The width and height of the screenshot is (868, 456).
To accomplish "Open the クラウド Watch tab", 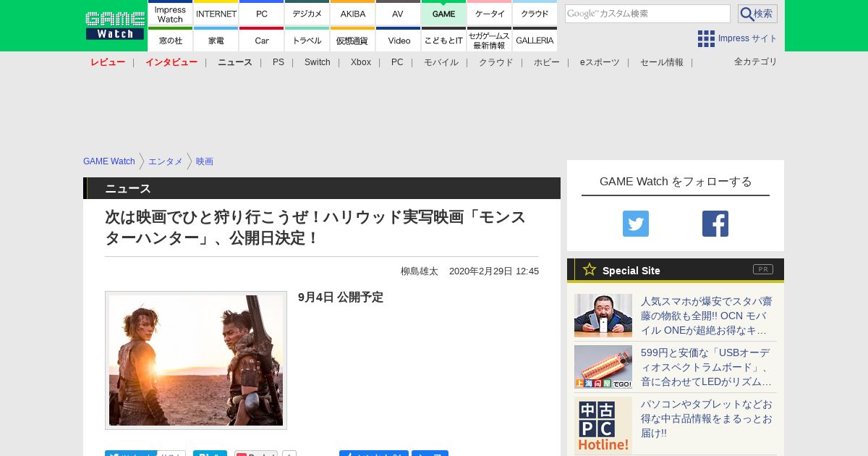I will point(535,13).
